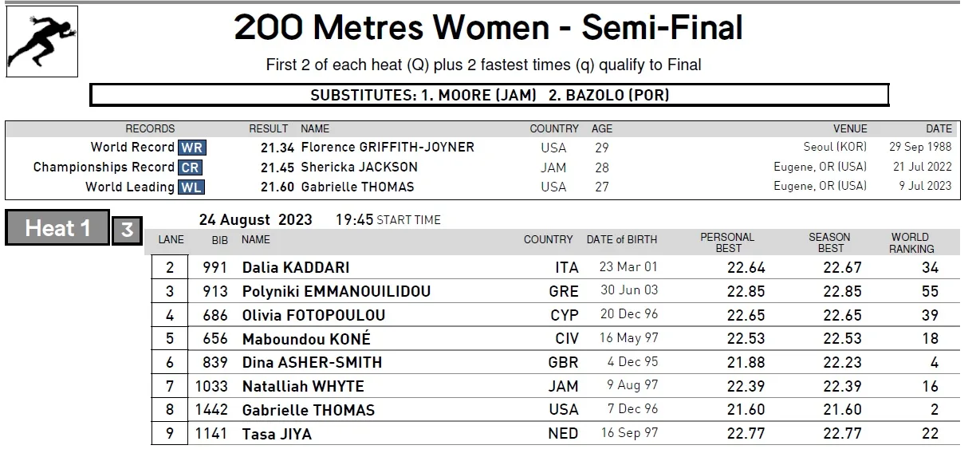Click Polyniki EMMANOUILIDOU row name
980x457 pixels.
[336, 292]
